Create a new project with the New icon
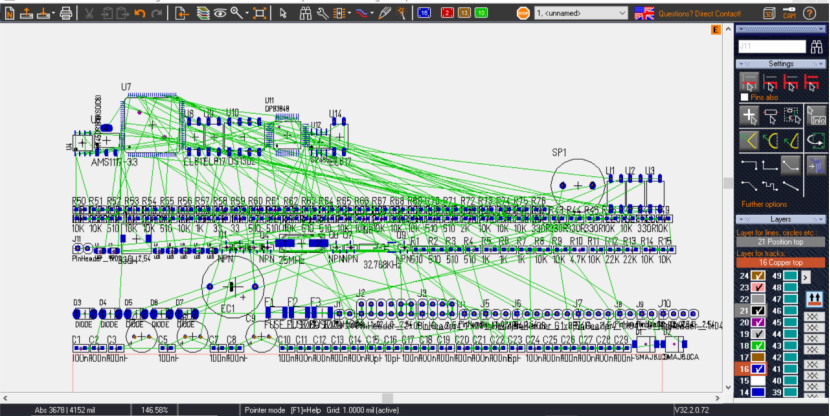The image size is (830, 417). 10,13
